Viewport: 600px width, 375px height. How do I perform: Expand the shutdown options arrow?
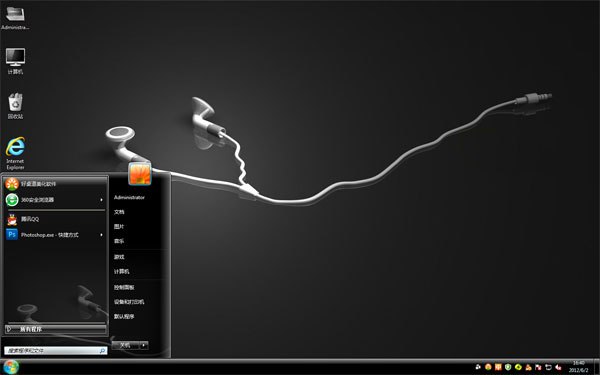[x=144, y=346]
